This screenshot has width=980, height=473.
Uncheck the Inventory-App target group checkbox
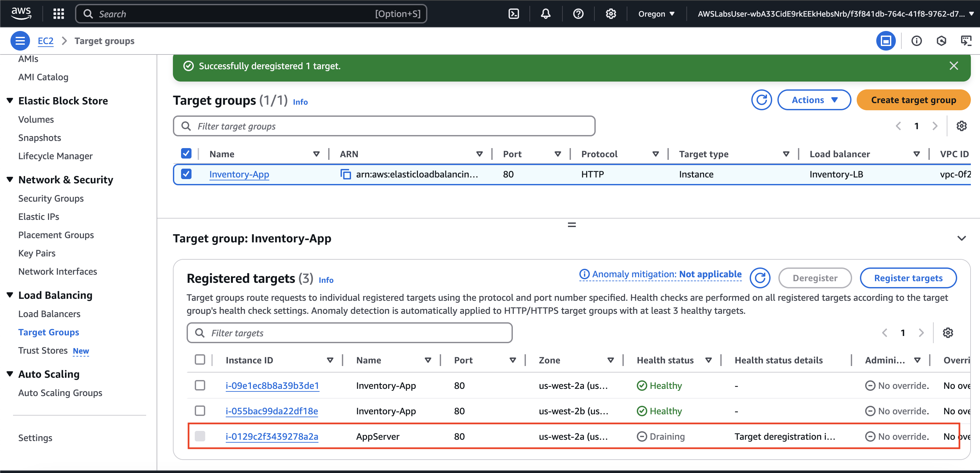point(186,174)
